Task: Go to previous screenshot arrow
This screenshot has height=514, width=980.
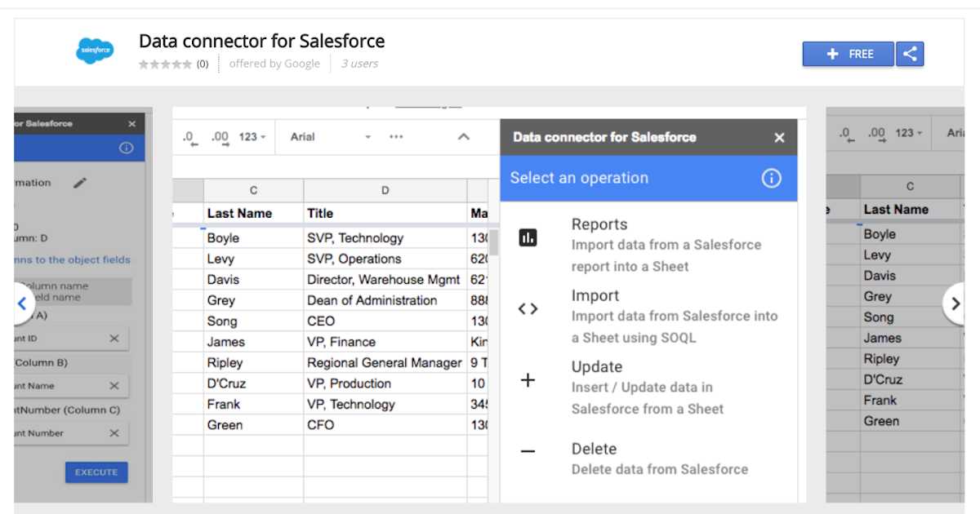Action: 23,304
